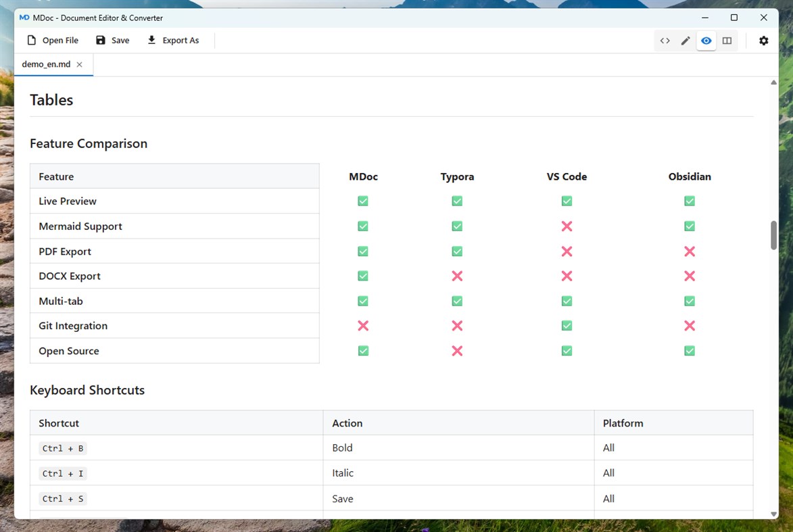The width and height of the screenshot is (793, 532).
Task: Click the vertical scrollbar thumb
Action: pos(774,235)
